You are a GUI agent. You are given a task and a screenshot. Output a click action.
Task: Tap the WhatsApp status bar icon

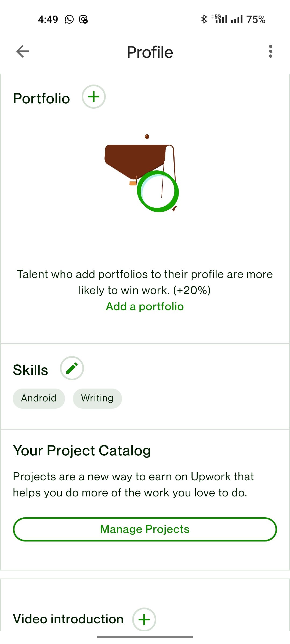click(x=69, y=19)
